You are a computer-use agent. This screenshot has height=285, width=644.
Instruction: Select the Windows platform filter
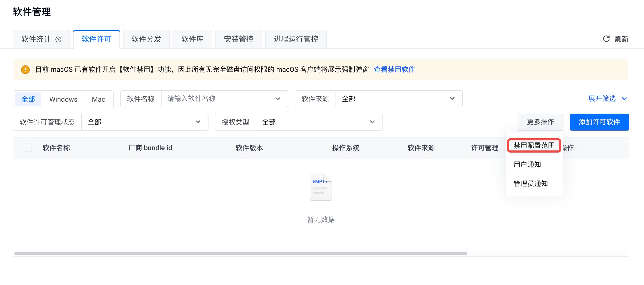(x=63, y=99)
